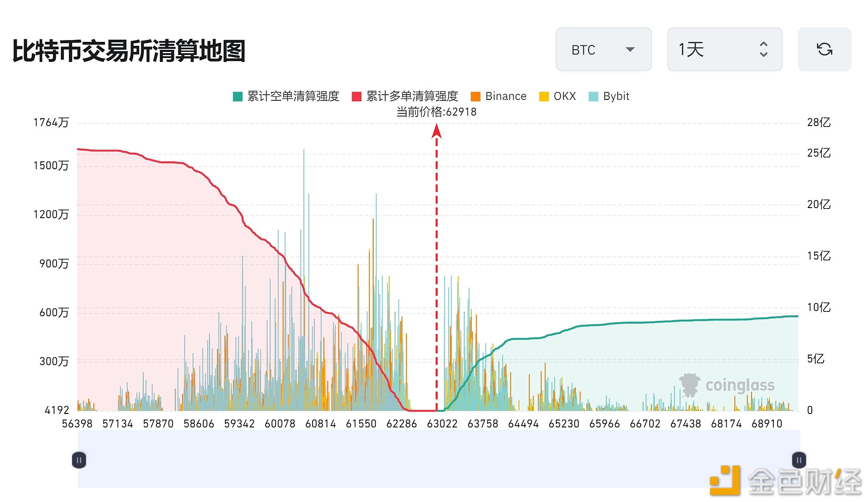
Task: Click x-axis label 60814
Action: point(320,424)
